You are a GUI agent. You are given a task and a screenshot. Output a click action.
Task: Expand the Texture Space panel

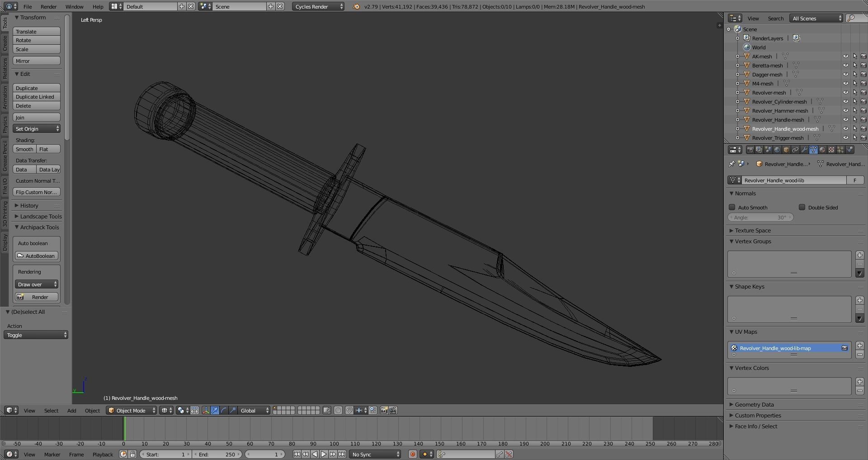[753, 230]
